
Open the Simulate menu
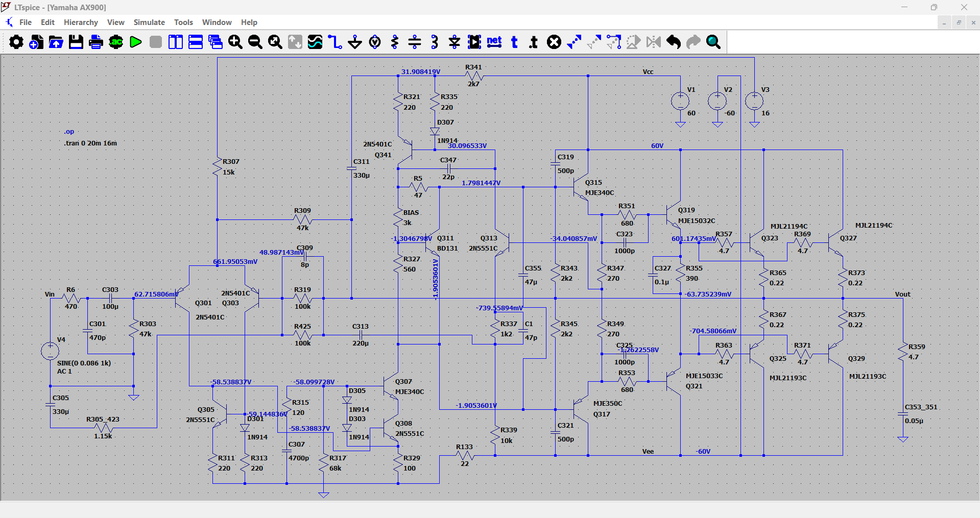pos(149,22)
